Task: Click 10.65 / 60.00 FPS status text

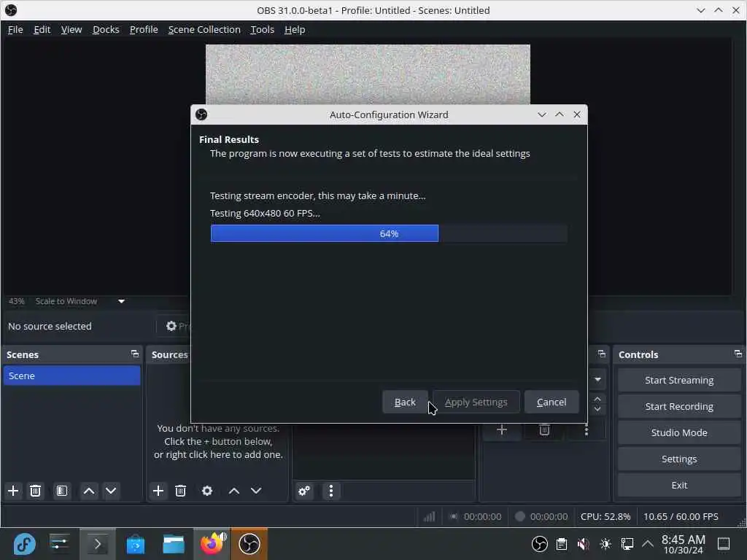Action: tap(681, 517)
